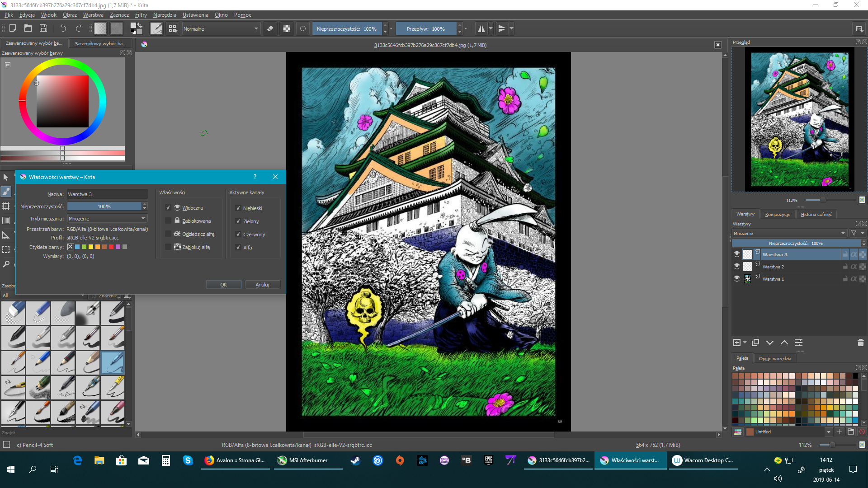
Task: Click preserve alpha checkerboard icon
Action: [x=287, y=28]
